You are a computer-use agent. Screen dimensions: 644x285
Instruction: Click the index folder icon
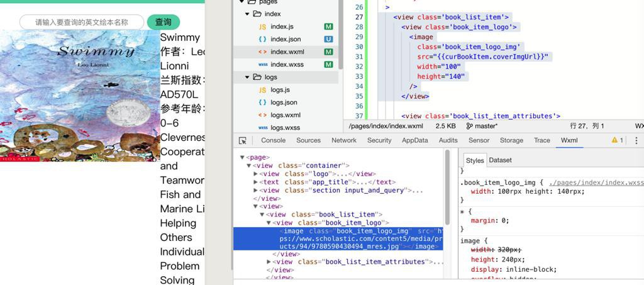[257, 14]
